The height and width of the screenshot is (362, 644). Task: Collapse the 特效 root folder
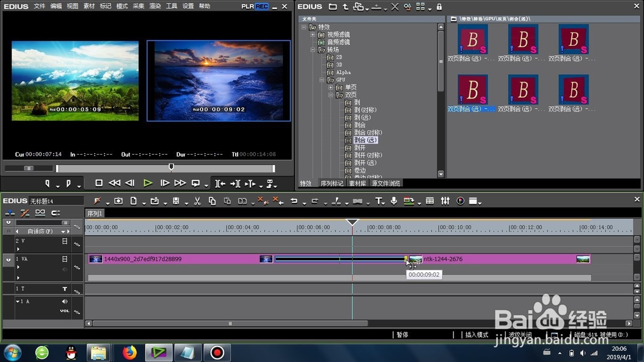pyautogui.click(x=304, y=27)
